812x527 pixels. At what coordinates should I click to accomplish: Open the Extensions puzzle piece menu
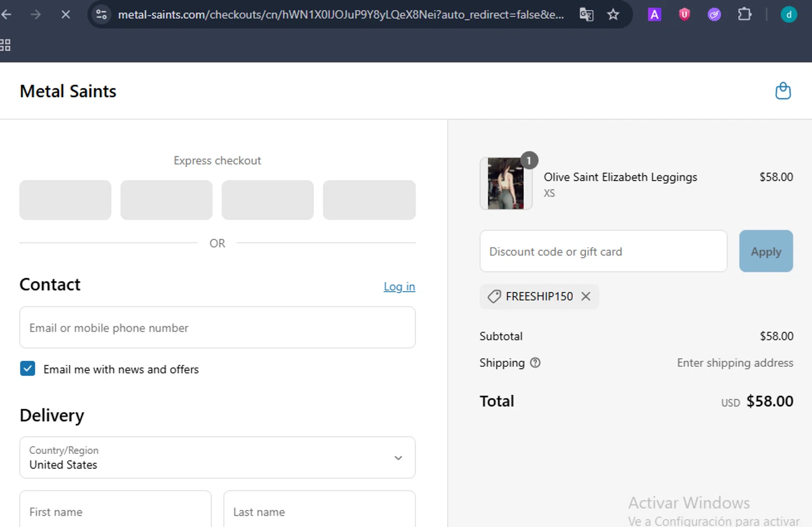(745, 15)
